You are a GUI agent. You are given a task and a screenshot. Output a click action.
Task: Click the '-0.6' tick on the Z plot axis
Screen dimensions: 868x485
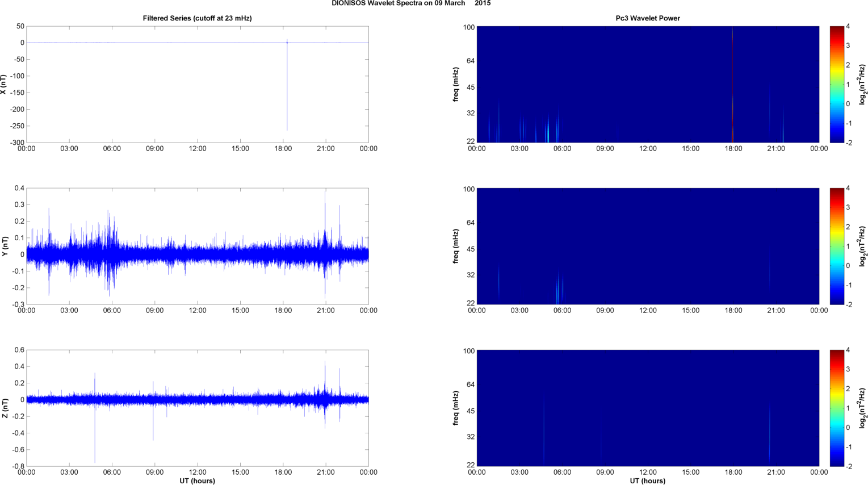pos(18,450)
